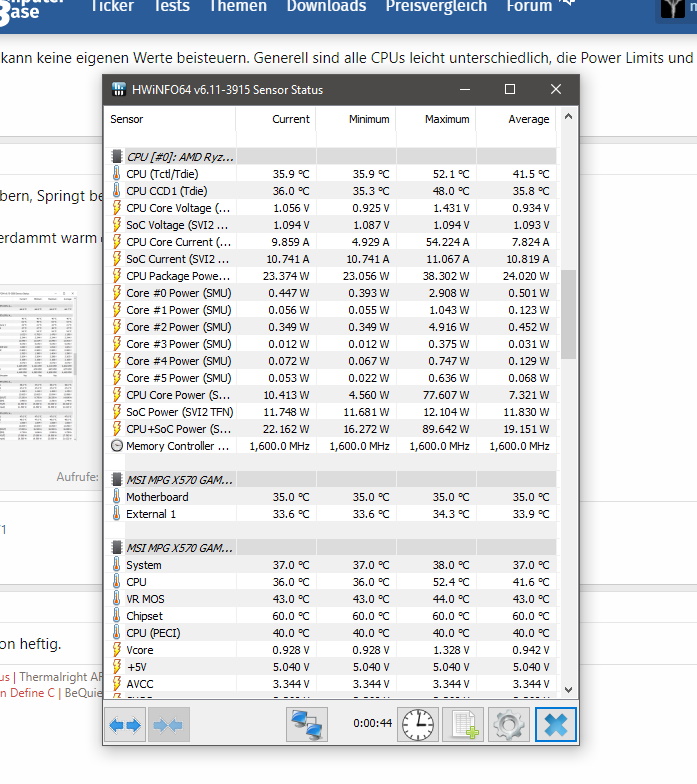Image resolution: width=697 pixels, height=784 pixels.
Task: Maximize the HWiNFO64 Sensor Status window
Action: [510, 89]
